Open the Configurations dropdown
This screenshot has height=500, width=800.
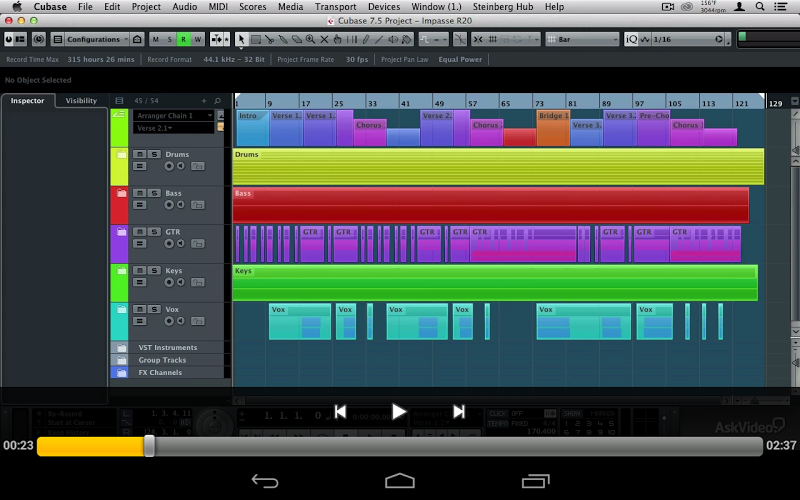pyautogui.click(x=98, y=39)
